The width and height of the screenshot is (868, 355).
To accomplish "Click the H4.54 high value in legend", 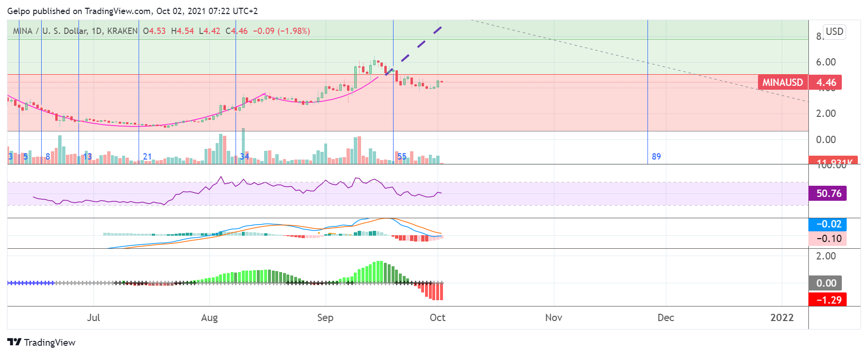I will click(x=182, y=31).
